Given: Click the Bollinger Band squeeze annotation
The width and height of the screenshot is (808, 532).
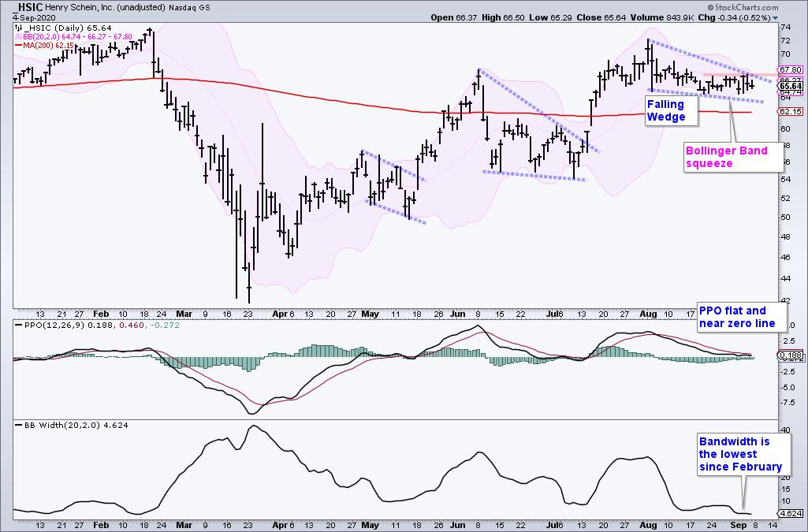Looking at the screenshot, I should [x=733, y=157].
